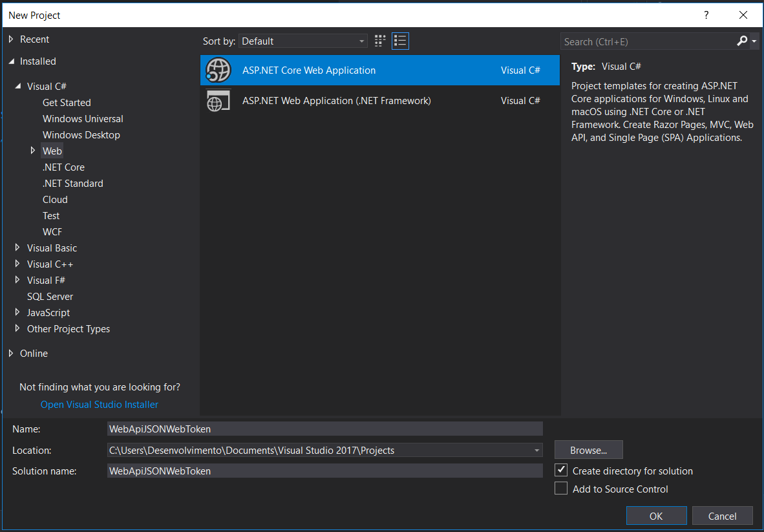
Task: Expand the Online node
Action: point(11,353)
